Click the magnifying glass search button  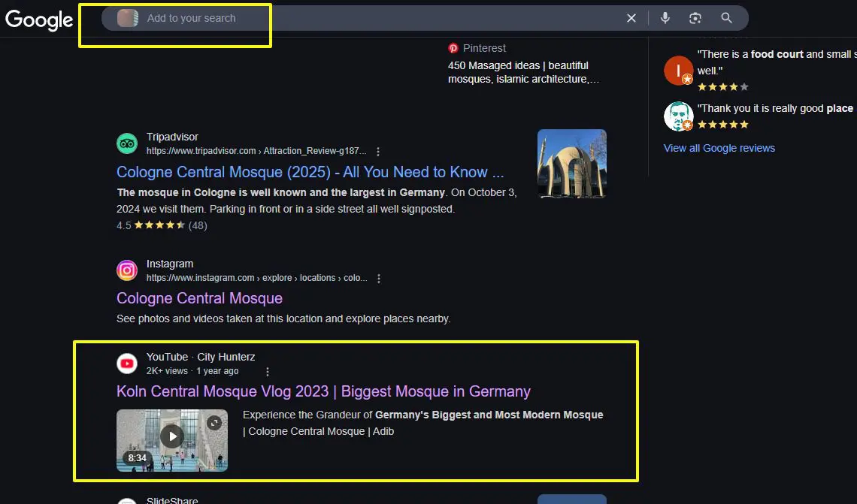click(726, 18)
